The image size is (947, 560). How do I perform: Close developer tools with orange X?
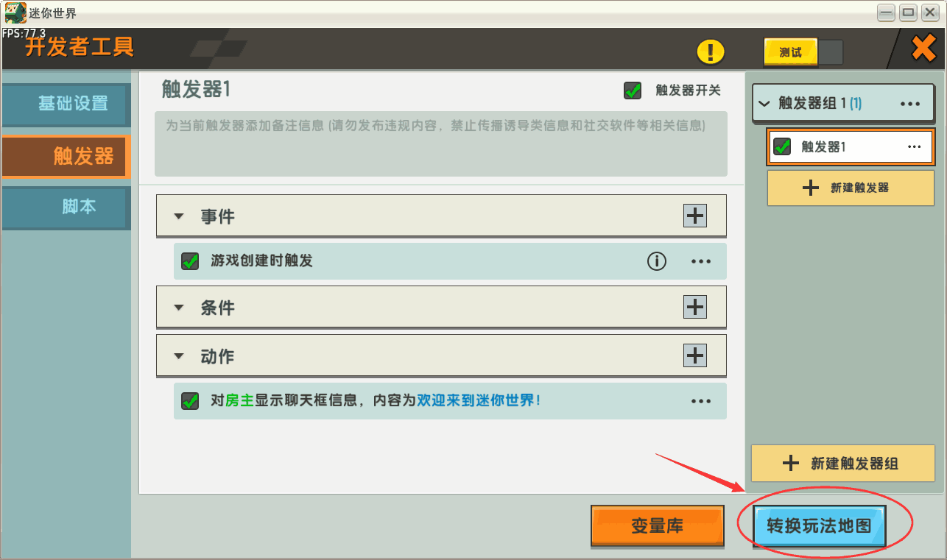(923, 49)
